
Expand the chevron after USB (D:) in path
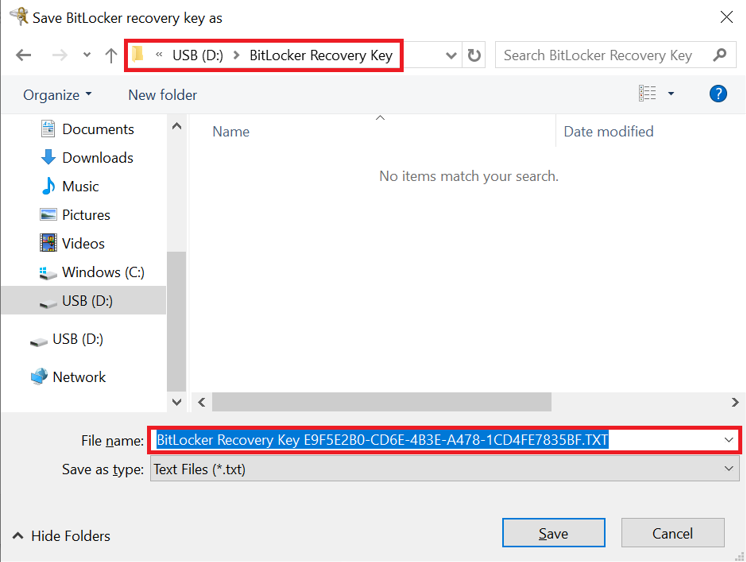(x=236, y=55)
